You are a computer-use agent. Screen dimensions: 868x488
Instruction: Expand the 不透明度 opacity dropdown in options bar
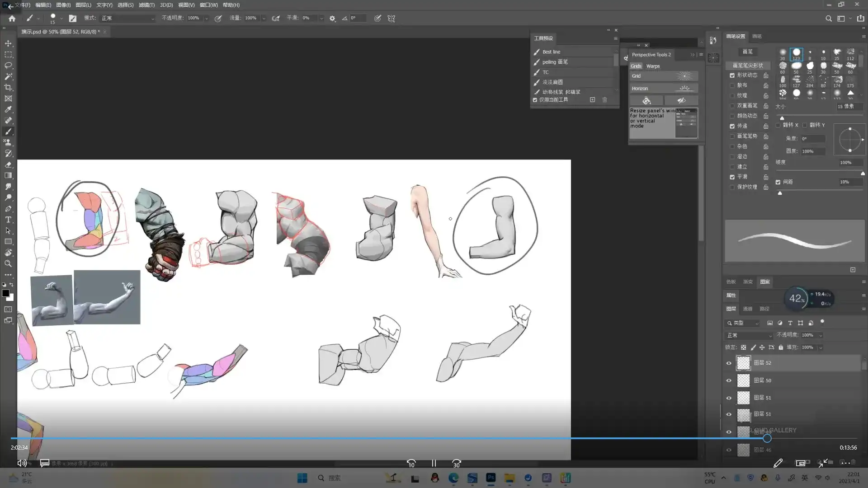click(x=207, y=19)
